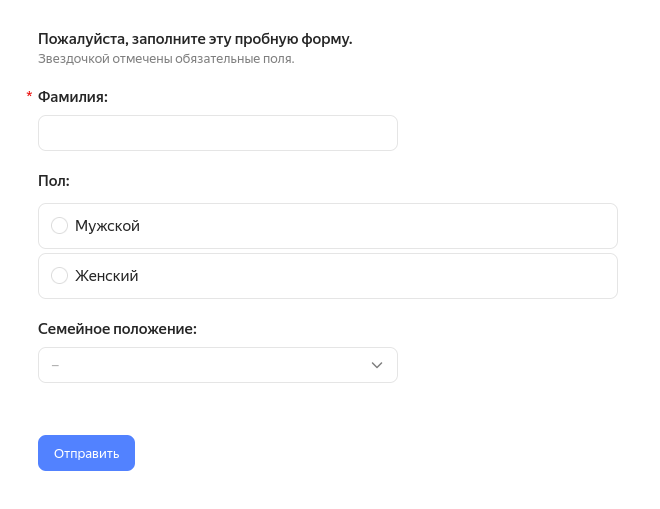The height and width of the screenshot is (509, 660).
Task: Click the word Отправить on the submit button
Action: click(86, 453)
